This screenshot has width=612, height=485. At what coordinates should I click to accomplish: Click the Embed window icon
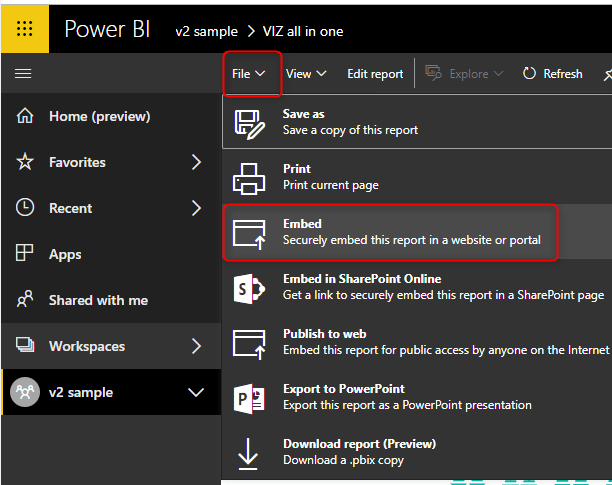click(x=249, y=234)
